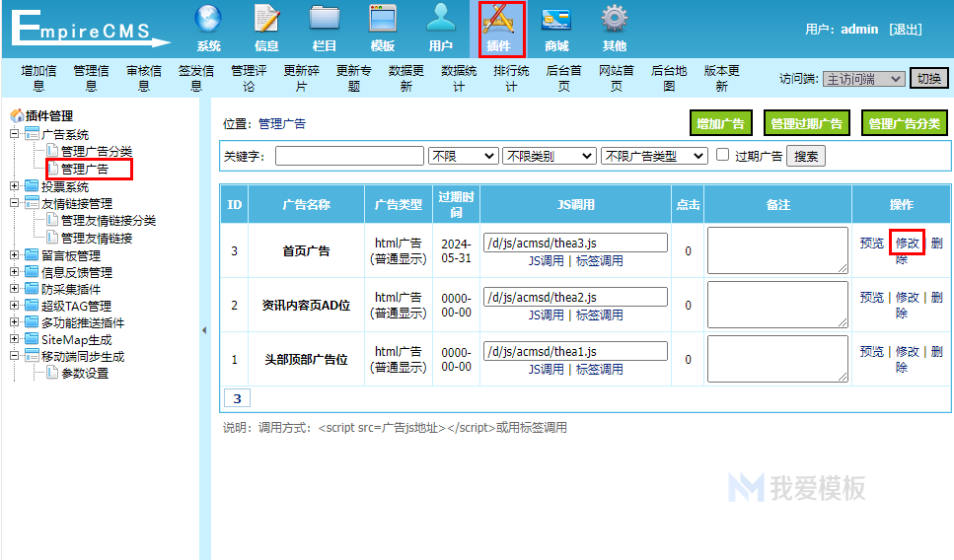Click the /d/js/acmsd/thea1.js field
This screenshot has height=560, width=954.
click(x=575, y=351)
